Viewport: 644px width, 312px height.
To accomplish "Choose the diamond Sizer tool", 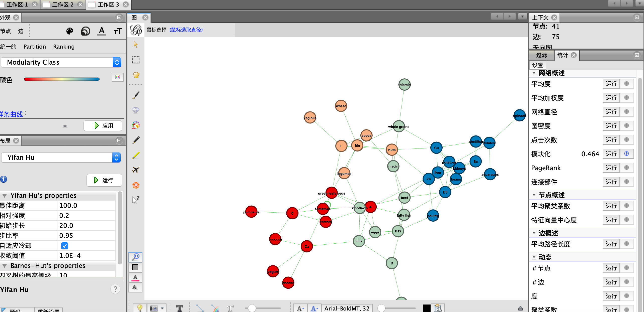I will tap(135, 110).
